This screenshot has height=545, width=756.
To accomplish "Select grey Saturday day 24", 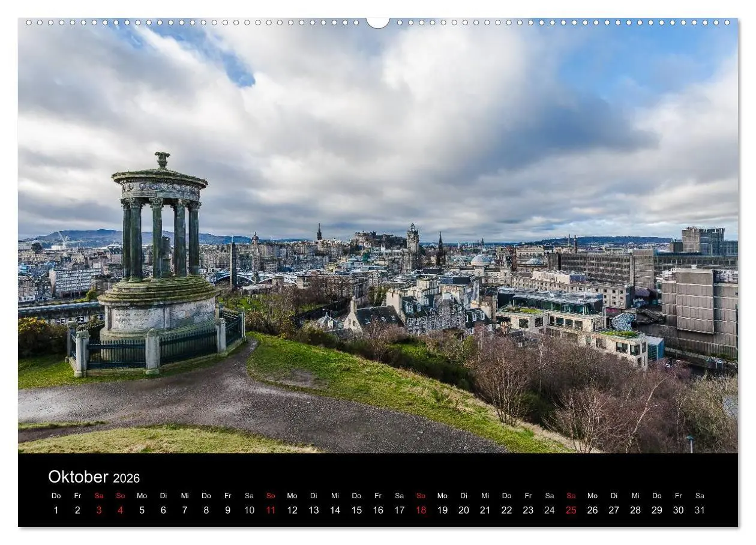I will tap(550, 510).
